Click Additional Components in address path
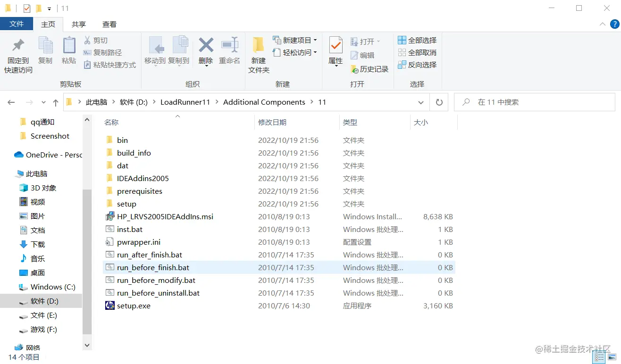Screen dimensions: 621x364 (x=264, y=102)
